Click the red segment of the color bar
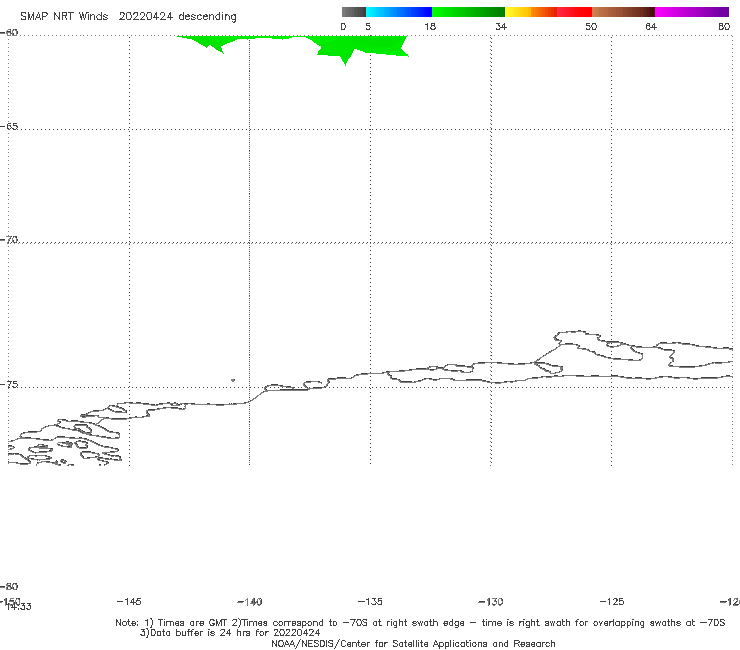 click(574, 12)
